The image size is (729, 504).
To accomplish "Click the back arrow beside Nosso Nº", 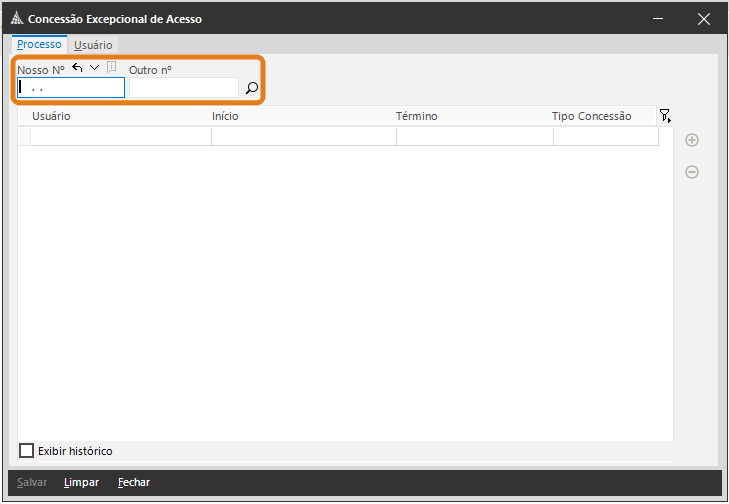I will pos(77,68).
